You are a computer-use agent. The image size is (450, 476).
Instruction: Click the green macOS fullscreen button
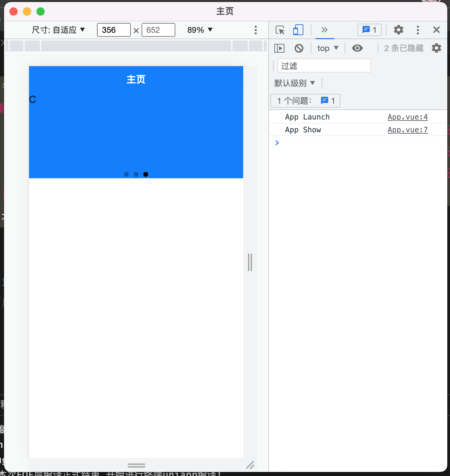point(41,11)
